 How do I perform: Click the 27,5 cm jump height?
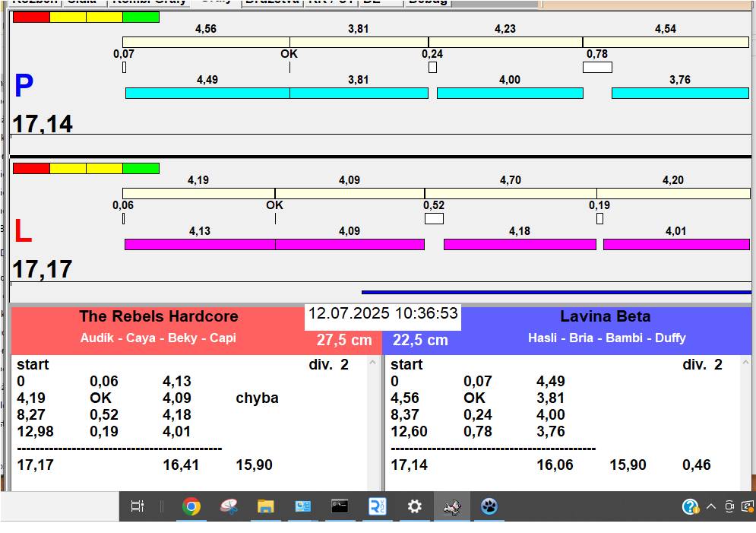coord(344,340)
